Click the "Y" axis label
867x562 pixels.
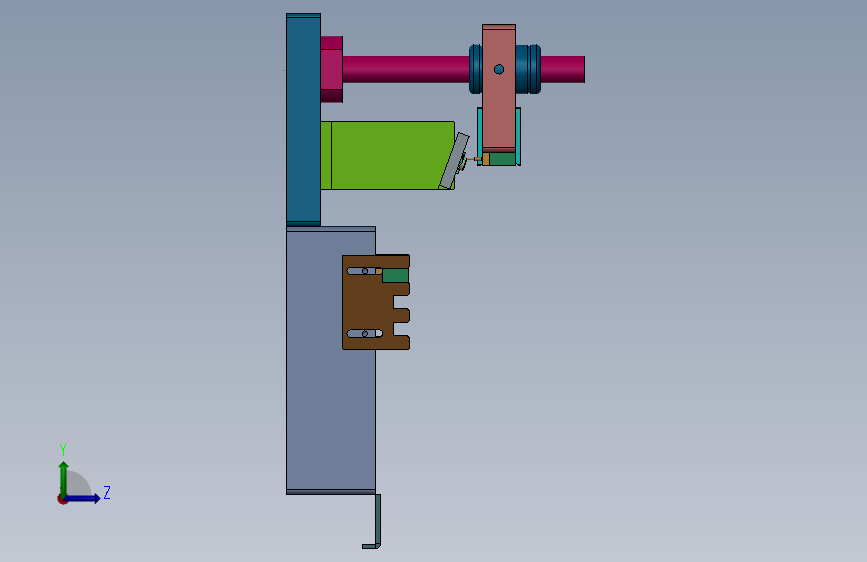coord(63,450)
